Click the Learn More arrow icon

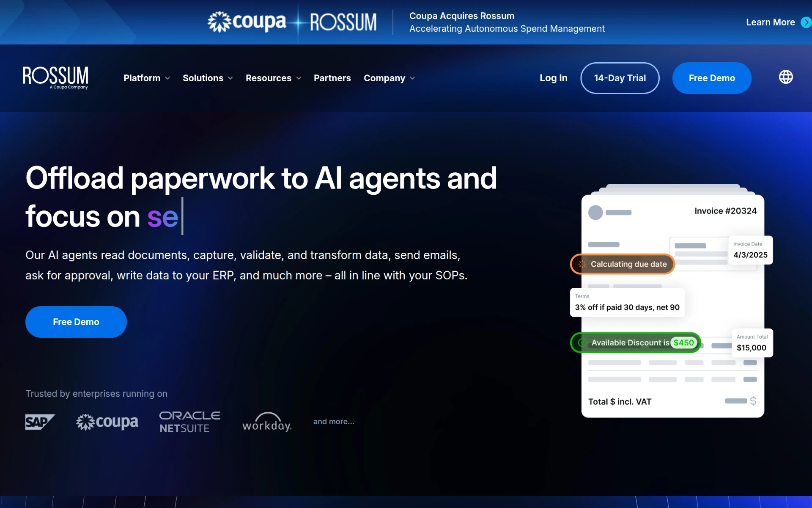[x=806, y=22]
